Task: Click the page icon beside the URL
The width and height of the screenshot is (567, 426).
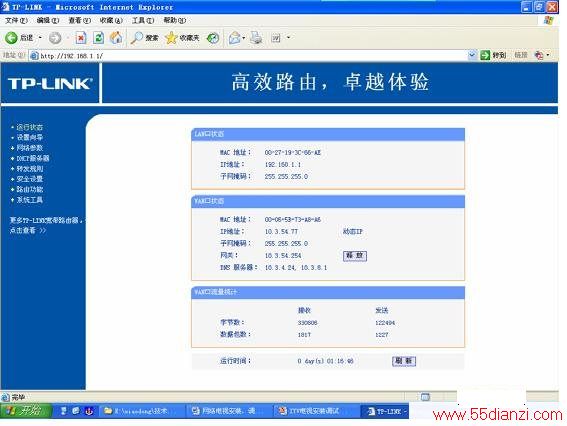Action: (34, 56)
